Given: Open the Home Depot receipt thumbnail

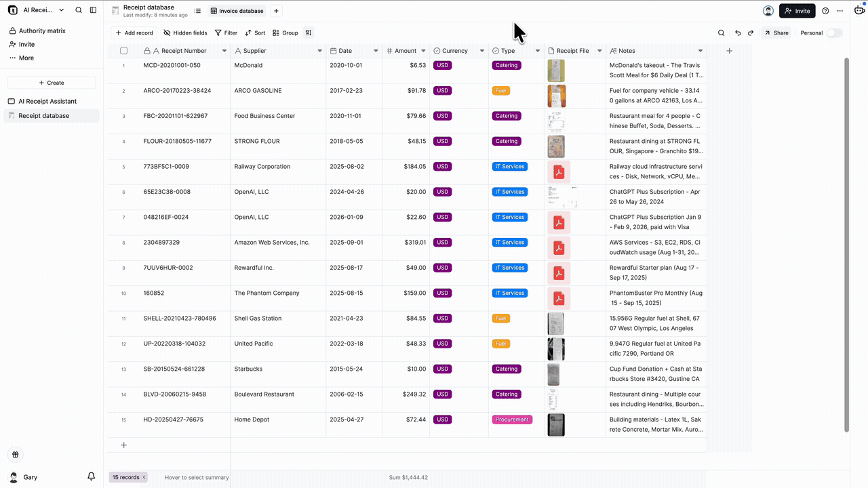Looking at the screenshot, I should tap(556, 424).
